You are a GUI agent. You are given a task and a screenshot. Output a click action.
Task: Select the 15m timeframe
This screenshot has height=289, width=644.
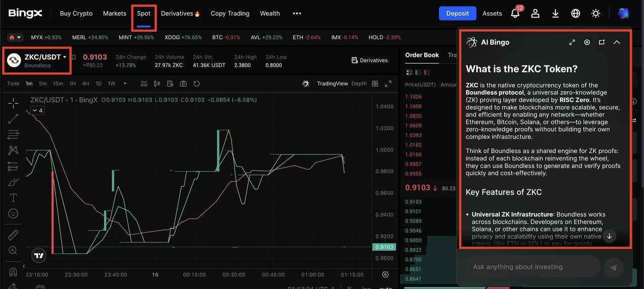point(58,84)
